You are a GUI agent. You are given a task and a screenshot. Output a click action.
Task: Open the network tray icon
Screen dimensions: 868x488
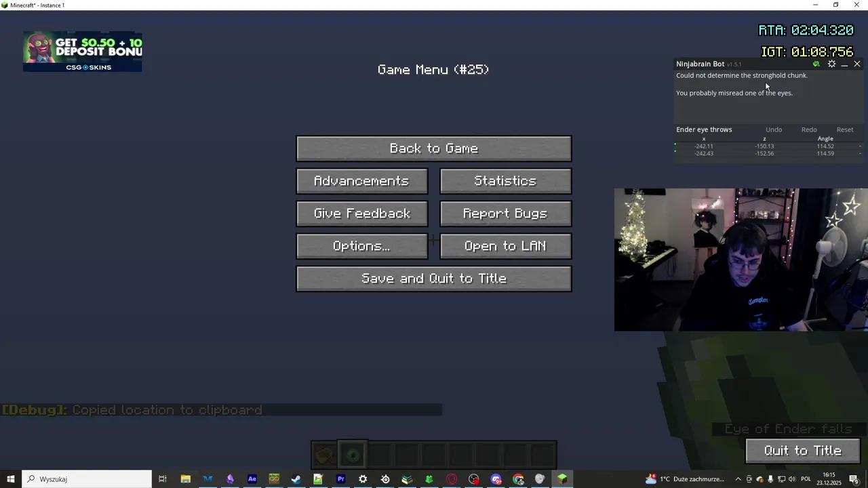click(781, 479)
